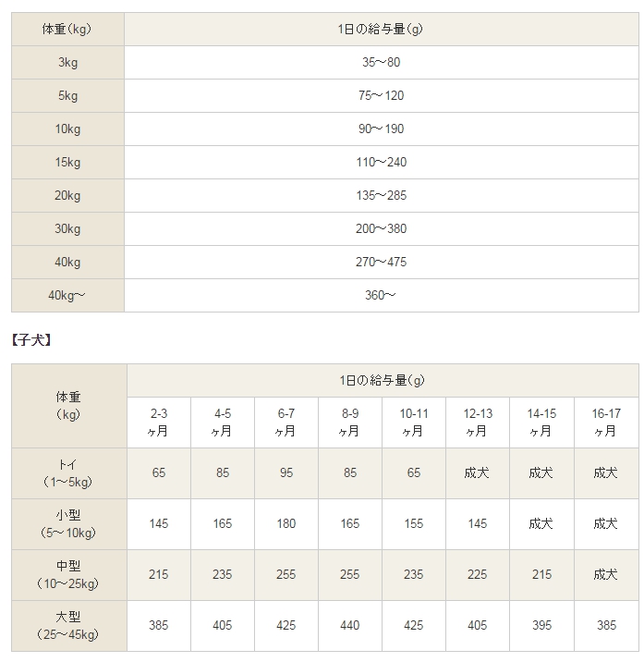
Task: Select the 2-3ヶ月 column header
Action: coord(159,423)
